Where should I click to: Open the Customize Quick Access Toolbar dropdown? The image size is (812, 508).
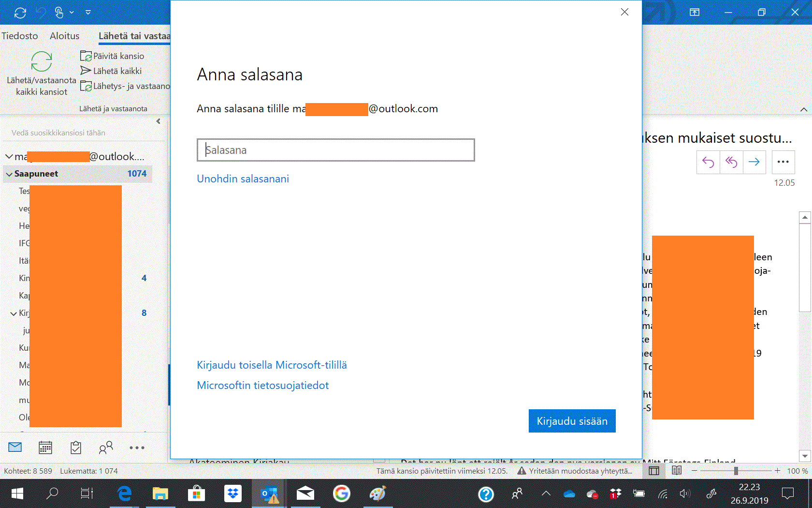(88, 13)
